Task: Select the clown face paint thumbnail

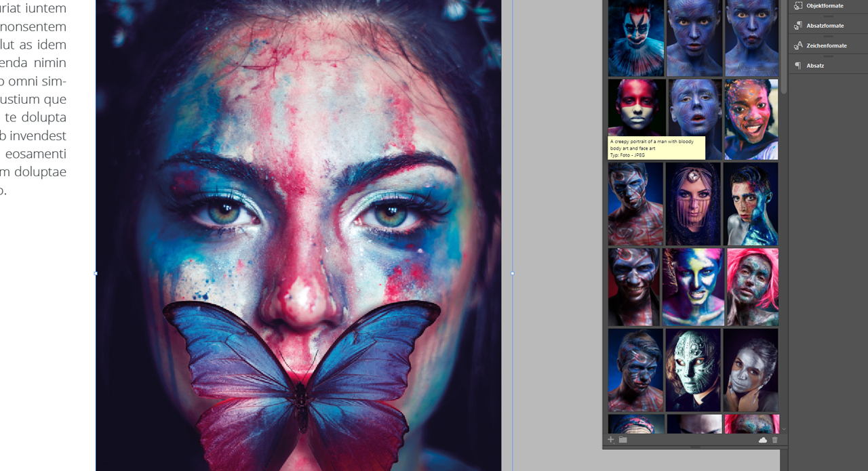Action: point(635,37)
